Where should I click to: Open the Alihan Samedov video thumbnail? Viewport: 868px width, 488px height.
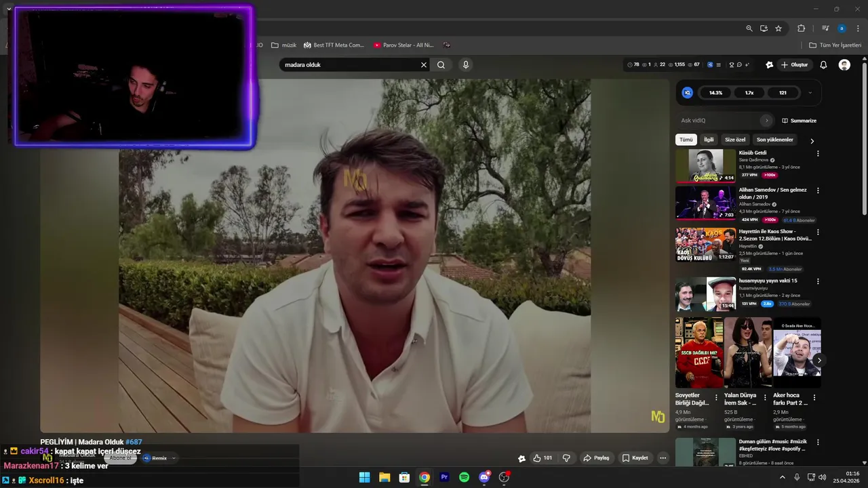[x=705, y=203]
